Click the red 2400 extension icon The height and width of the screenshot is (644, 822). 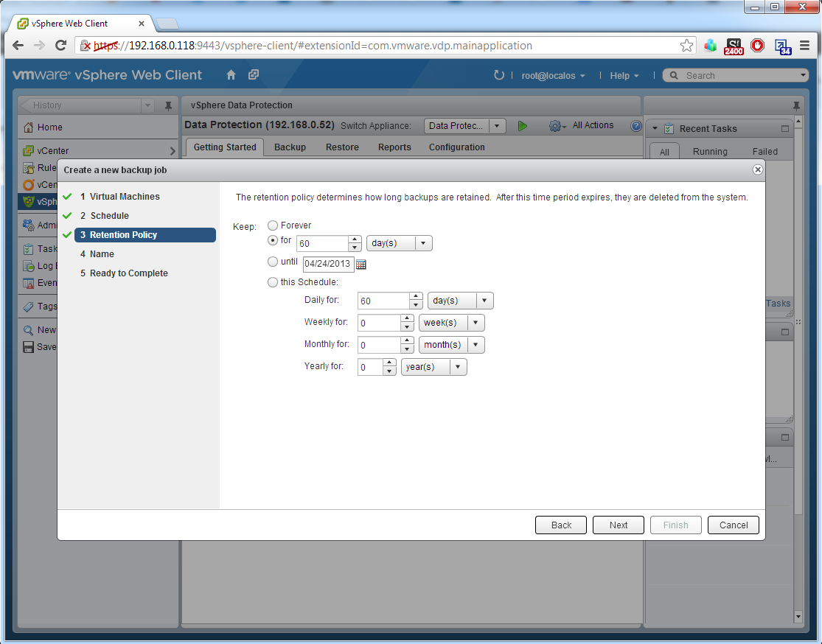click(x=734, y=46)
